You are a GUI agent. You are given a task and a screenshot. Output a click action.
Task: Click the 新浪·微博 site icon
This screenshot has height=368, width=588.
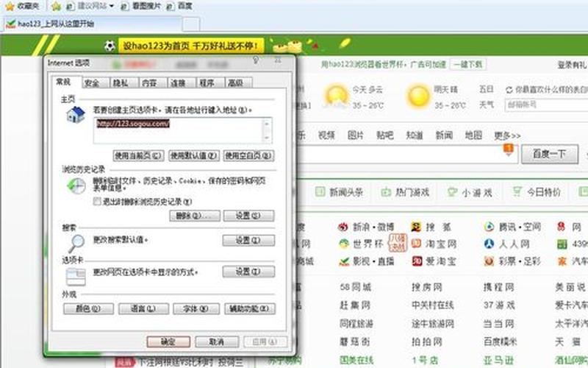pos(343,227)
